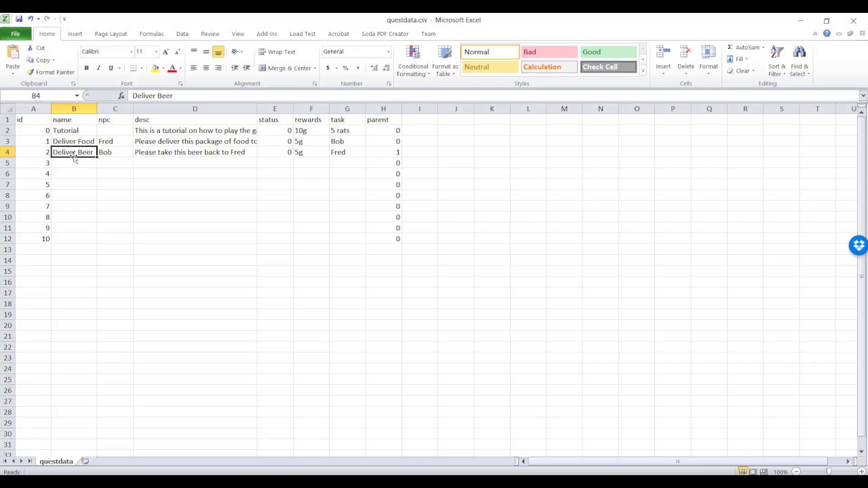Screen dimensions: 868x488
Task: Open the Clear dropdown
Action: click(741, 71)
